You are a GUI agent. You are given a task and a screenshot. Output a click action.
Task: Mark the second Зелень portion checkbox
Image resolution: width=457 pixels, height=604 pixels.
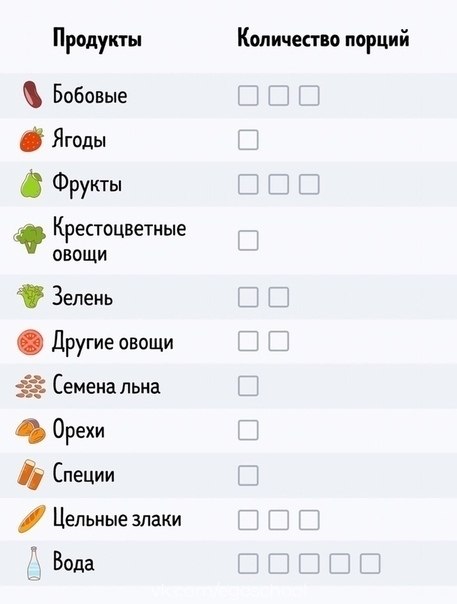[x=279, y=297]
